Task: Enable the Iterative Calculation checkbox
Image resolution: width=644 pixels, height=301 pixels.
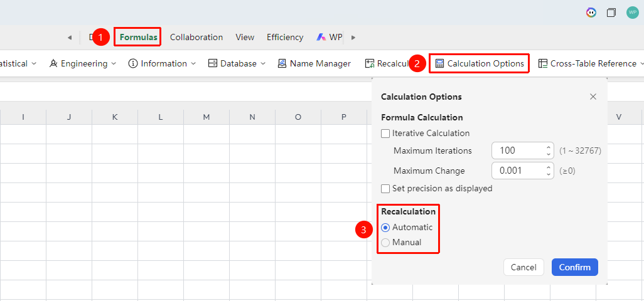Action: pos(385,134)
